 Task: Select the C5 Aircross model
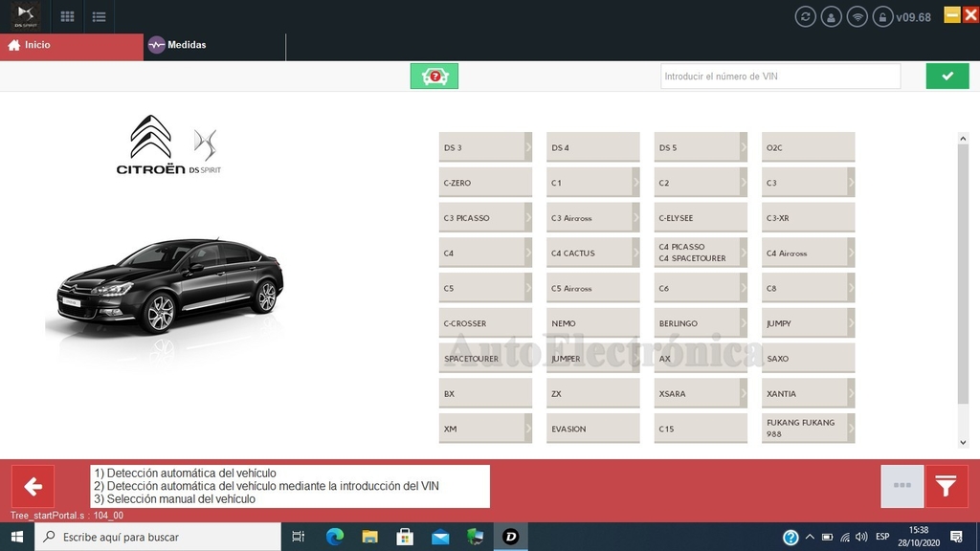click(593, 288)
